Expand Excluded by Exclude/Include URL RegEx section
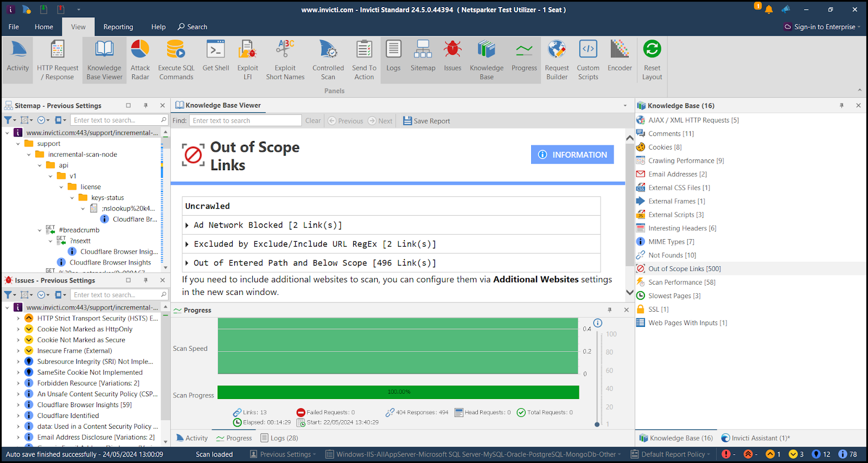868x463 pixels. coord(187,244)
